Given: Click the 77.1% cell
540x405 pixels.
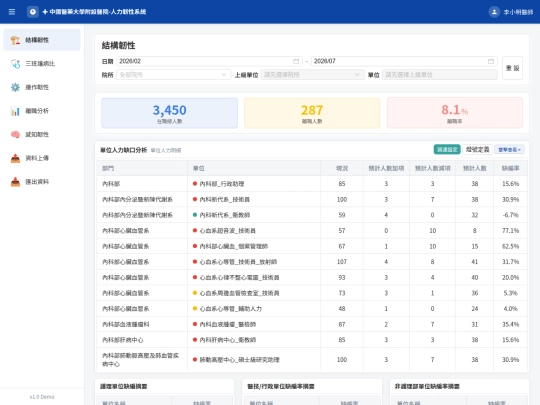Looking at the screenshot, I should tap(510, 230).
